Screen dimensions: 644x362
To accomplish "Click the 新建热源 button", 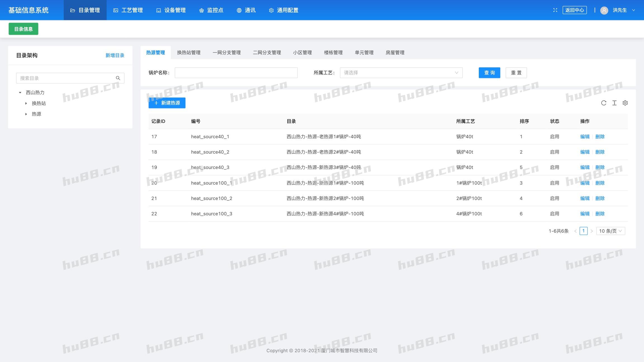I will [167, 103].
